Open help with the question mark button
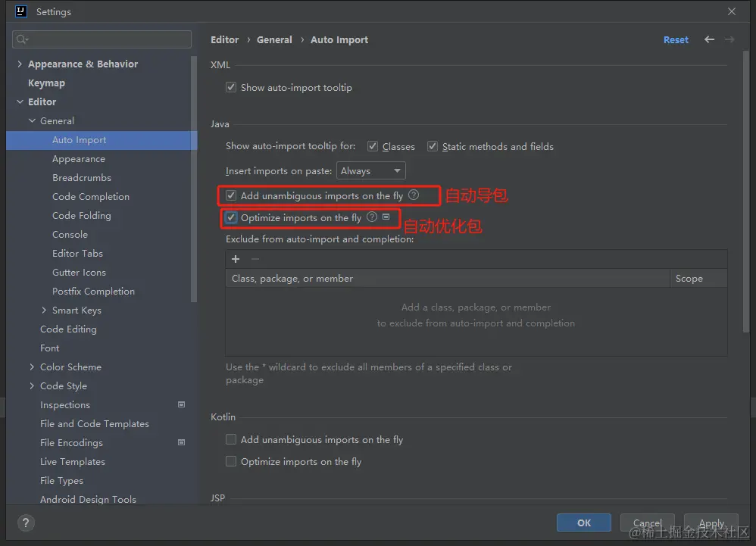756x546 pixels. click(x=26, y=523)
